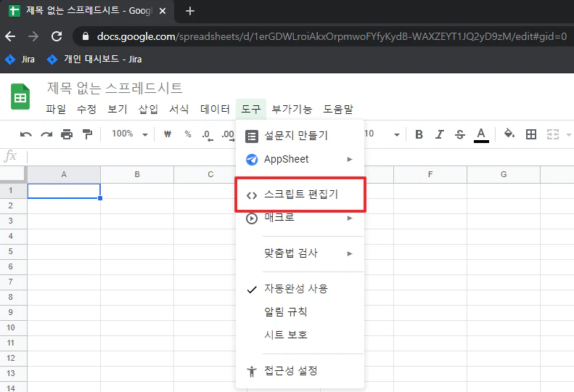The image size is (574, 392).
Task: Decrease decimal places icon
Action: (x=208, y=135)
